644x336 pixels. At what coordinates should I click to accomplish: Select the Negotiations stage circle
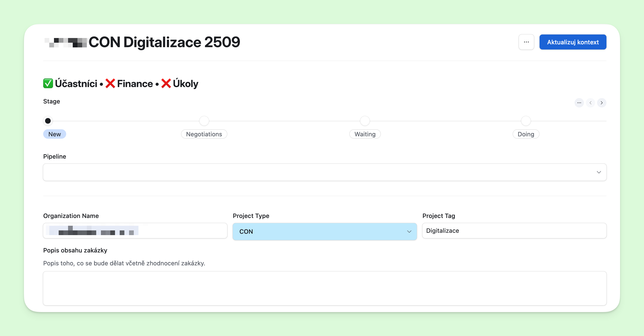(204, 121)
